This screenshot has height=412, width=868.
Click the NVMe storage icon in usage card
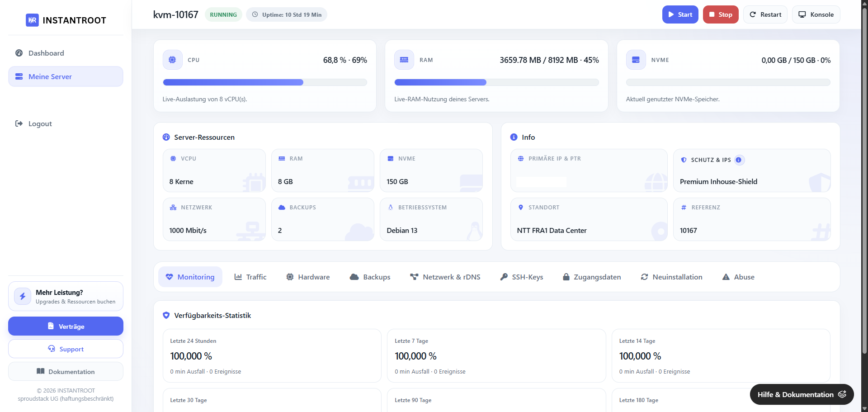click(636, 60)
